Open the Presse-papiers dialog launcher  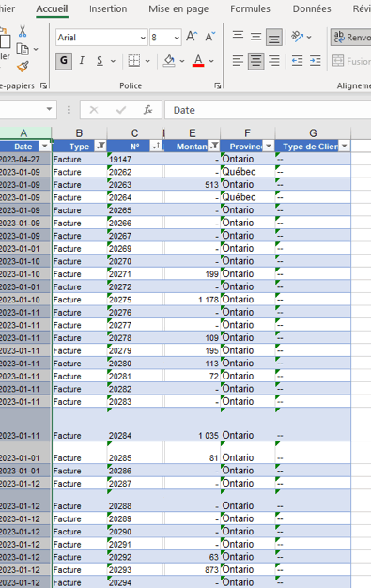(x=44, y=85)
